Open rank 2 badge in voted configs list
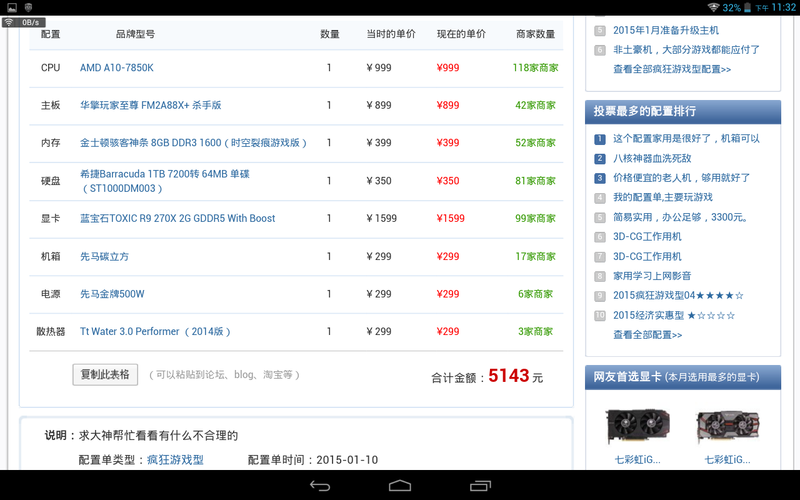 [600, 159]
